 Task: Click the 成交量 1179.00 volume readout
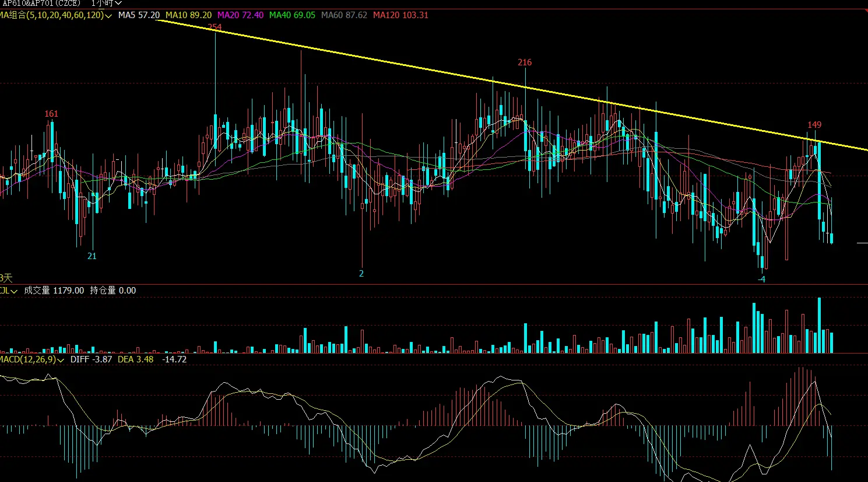54,291
